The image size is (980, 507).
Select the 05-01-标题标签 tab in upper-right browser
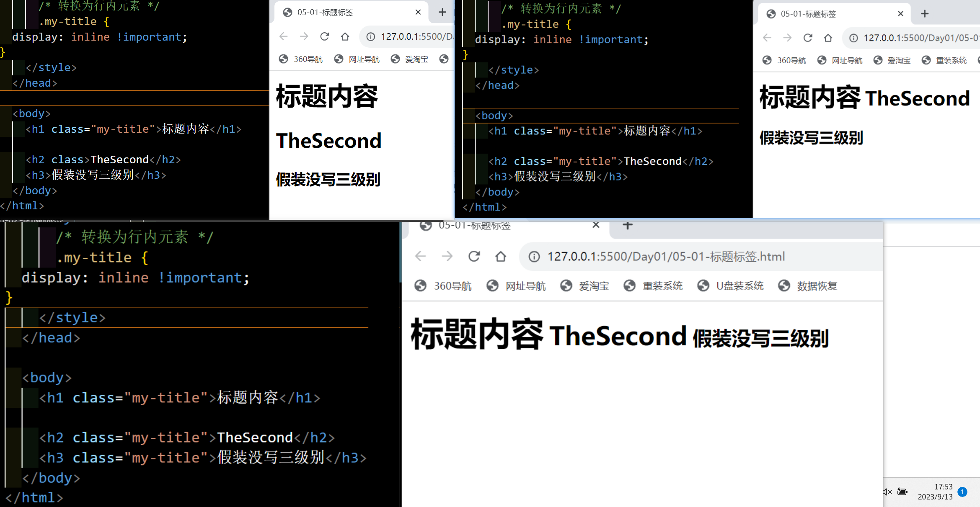834,14
